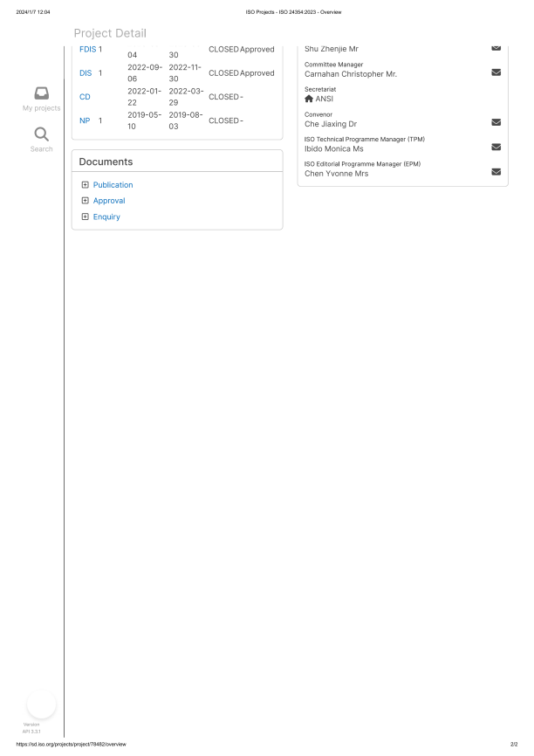Screen dimensions: 534x756
Task: Expand the Publication documents node
Action: [x=85, y=185]
